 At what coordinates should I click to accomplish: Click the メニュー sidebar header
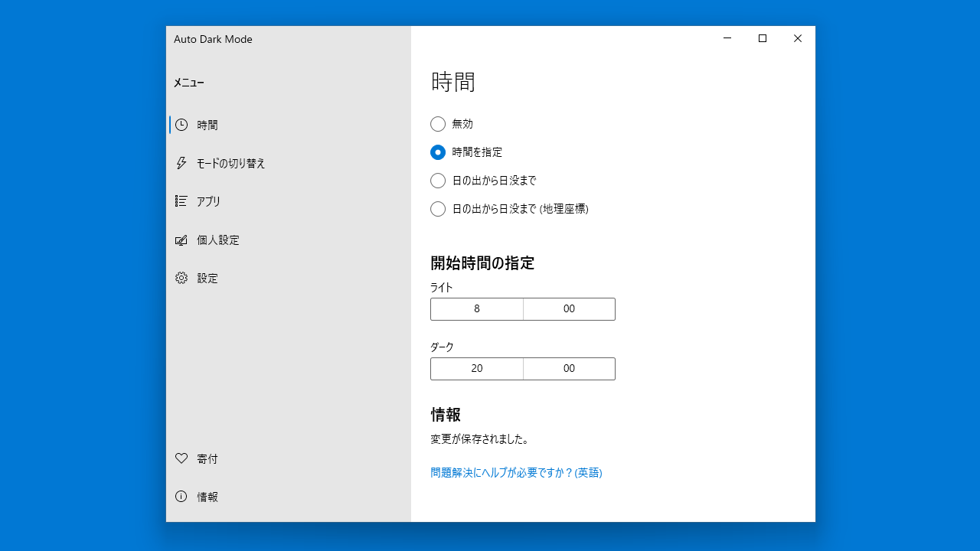pos(188,83)
